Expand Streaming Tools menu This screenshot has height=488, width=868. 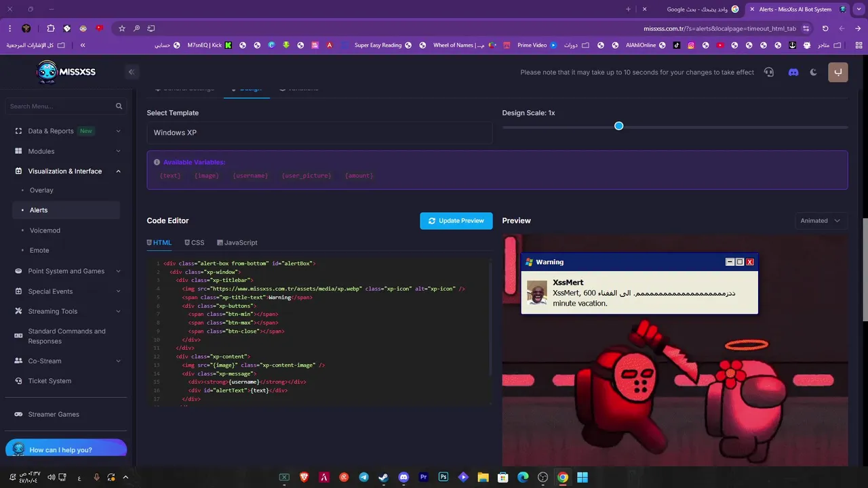point(68,311)
